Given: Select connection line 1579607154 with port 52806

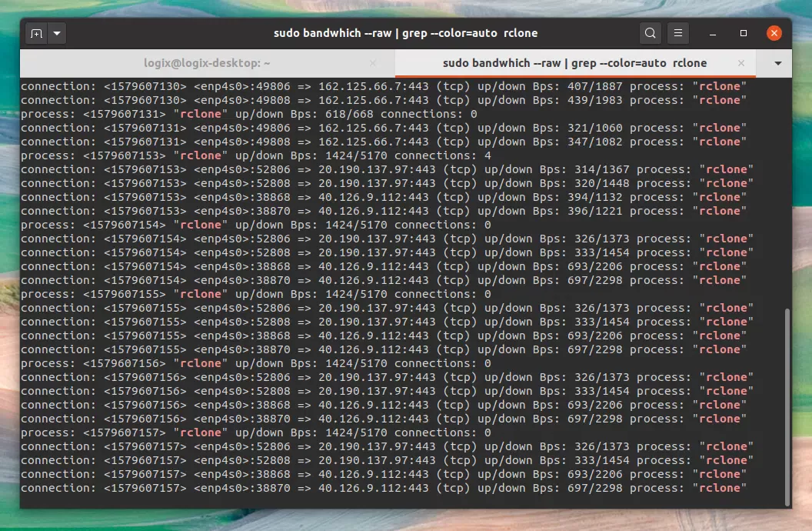Looking at the screenshot, I should (387, 239).
